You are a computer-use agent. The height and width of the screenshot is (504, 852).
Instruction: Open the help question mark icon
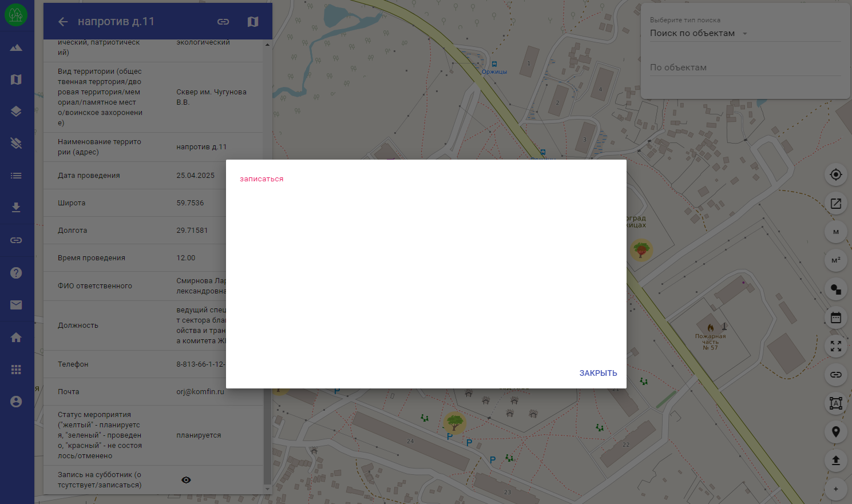16,273
